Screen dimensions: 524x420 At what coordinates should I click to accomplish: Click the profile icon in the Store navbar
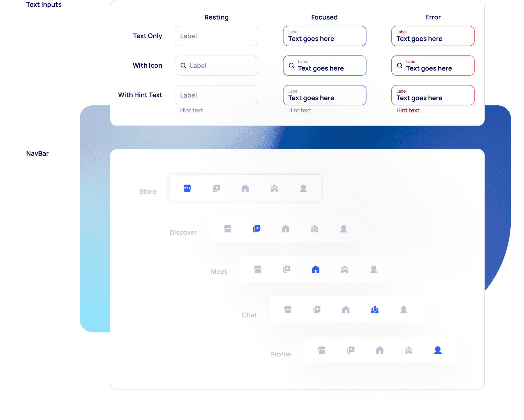[303, 188]
